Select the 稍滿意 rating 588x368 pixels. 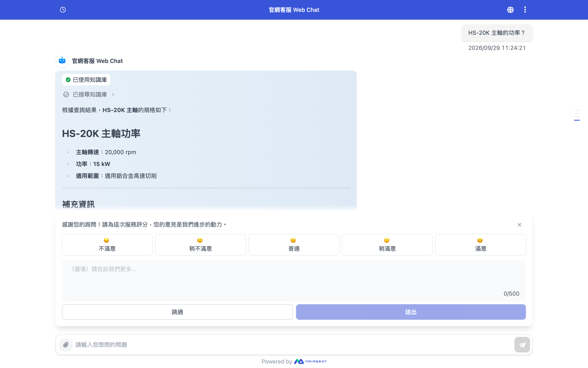point(387,245)
